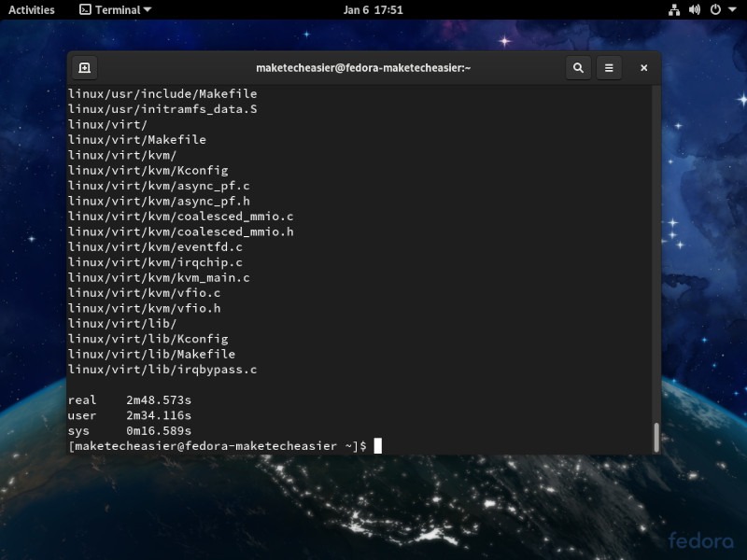
Task: Open the terminal search with the magnifier icon
Action: pos(578,67)
